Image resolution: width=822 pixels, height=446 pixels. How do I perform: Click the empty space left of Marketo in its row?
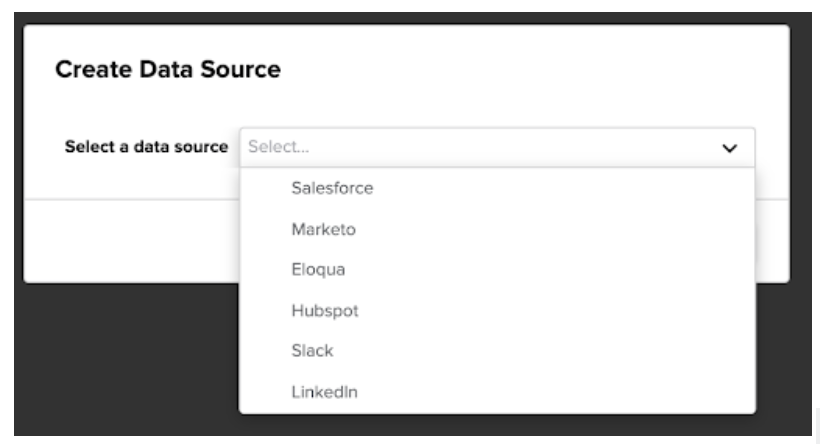pyautogui.click(x=265, y=229)
